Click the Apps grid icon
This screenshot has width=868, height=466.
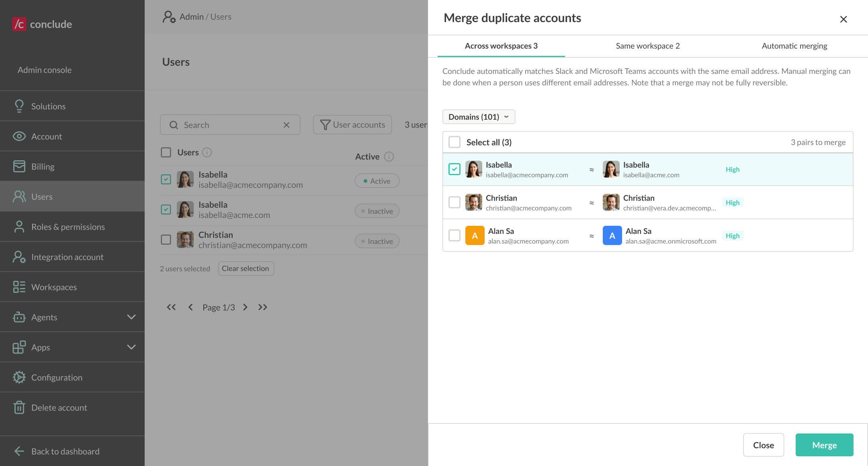[19, 347]
